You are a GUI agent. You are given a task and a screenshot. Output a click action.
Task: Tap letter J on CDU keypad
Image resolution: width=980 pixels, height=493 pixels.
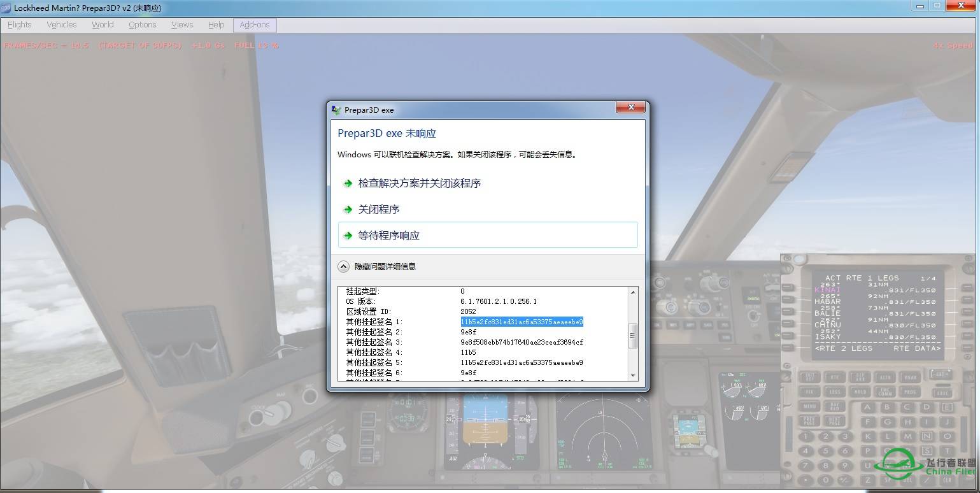pyautogui.click(x=947, y=422)
